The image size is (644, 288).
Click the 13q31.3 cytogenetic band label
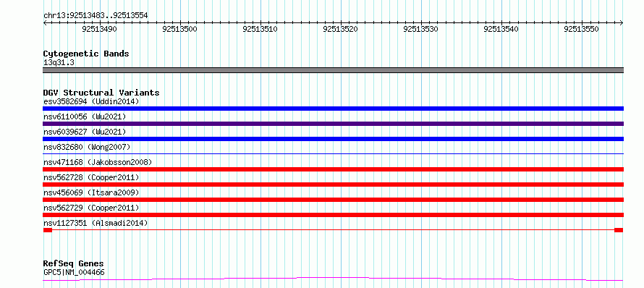(59, 62)
